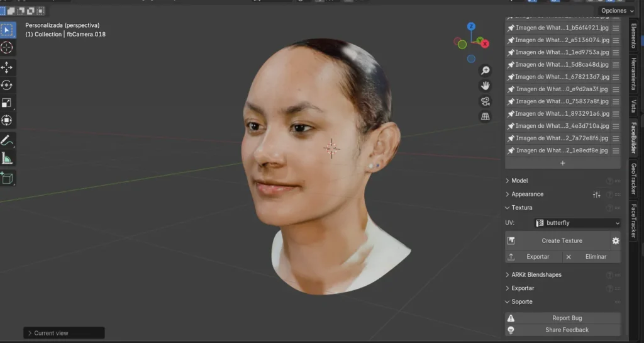Open the UV butterfly dropdown
644x343 pixels.
coord(577,223)
